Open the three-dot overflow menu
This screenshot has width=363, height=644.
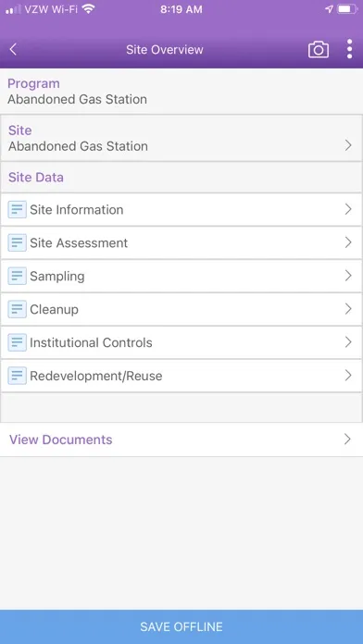[349, 49]
